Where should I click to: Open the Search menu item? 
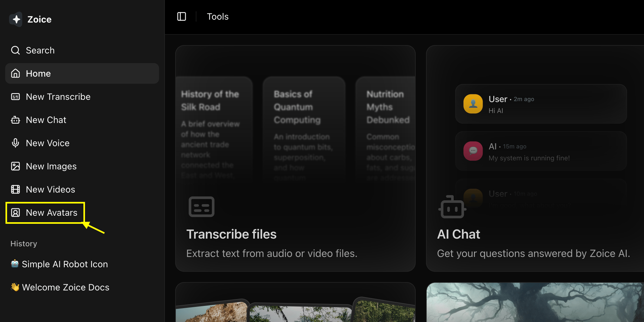(x=82, y=50)
